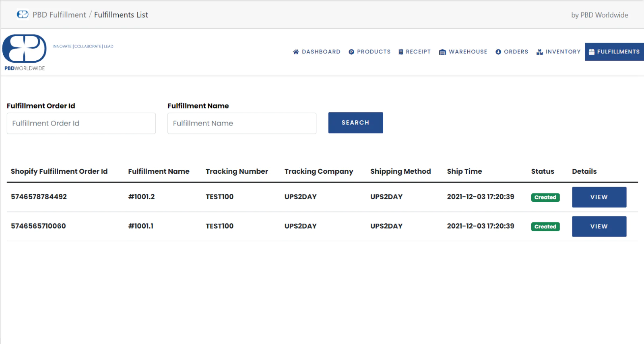Click the house icon beside Dashboard

296,52
